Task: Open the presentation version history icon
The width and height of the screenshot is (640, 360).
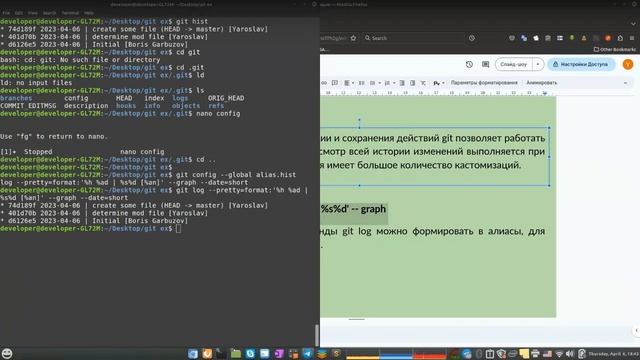Action: click(469, 64)
